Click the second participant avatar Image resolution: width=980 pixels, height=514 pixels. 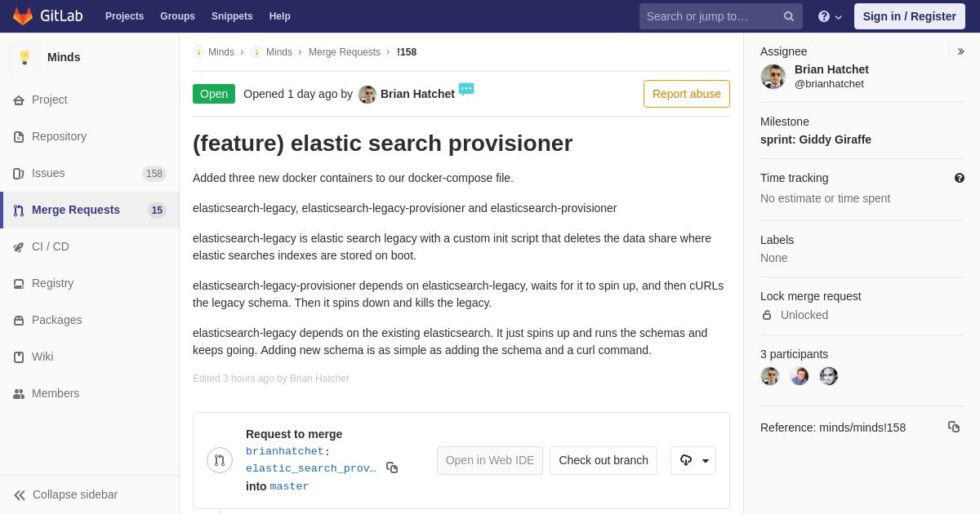coord(800,376)
